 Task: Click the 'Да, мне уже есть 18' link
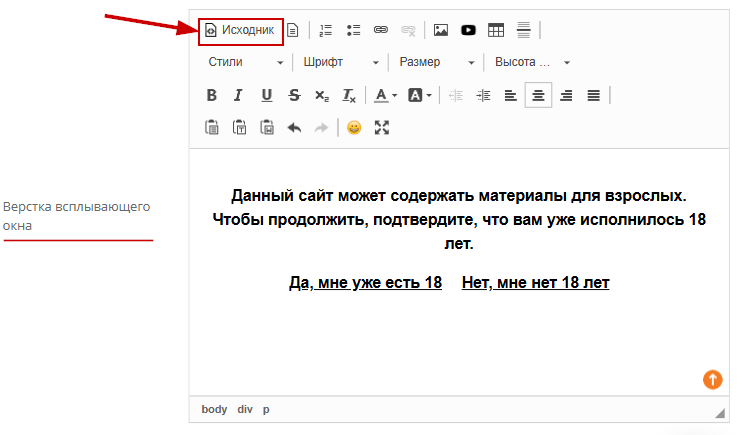(x=365, y=283)
